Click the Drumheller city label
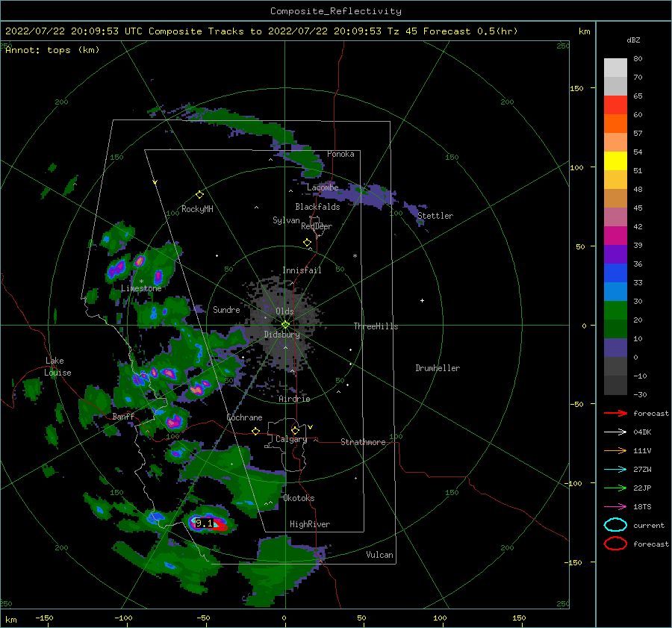 click(438, 368)
